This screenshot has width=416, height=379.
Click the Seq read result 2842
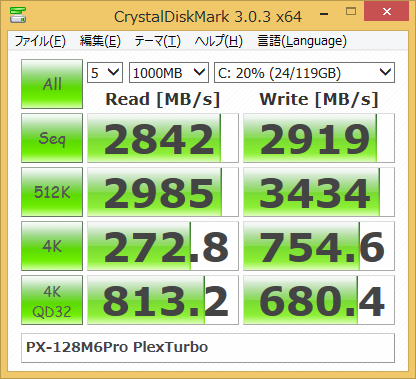coord(163,138)
